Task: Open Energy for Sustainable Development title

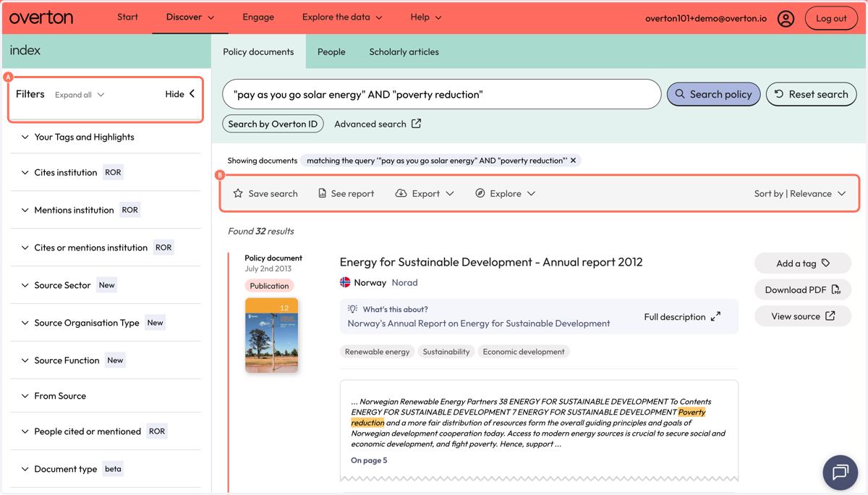Action: [x=491, y=262]
